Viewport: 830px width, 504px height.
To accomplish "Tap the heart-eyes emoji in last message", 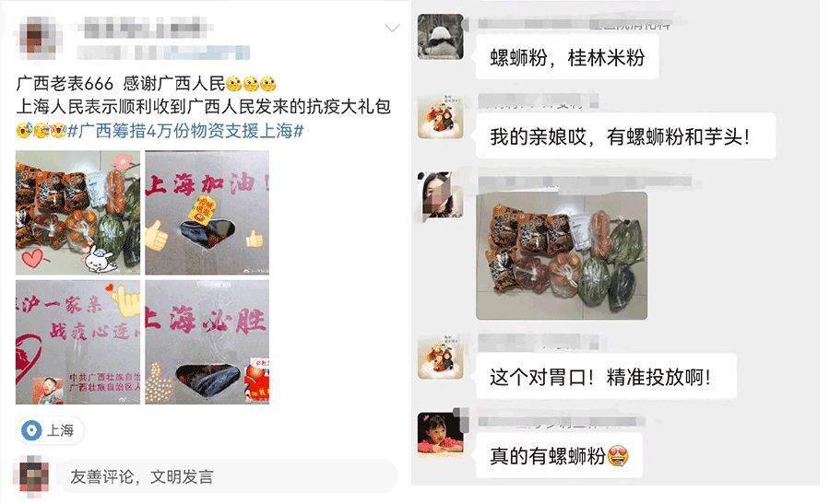I will pyautogui.click(x=618, y=456).
